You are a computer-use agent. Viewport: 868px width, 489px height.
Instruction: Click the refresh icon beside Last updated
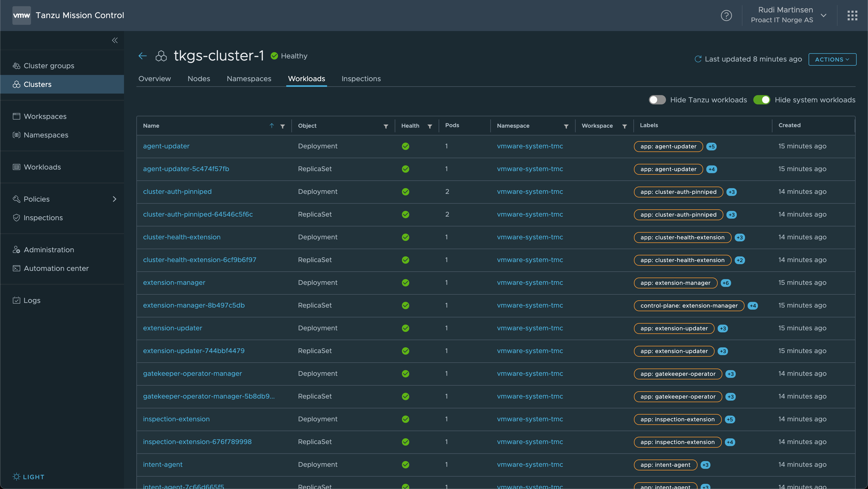click(x=698, y=59)
